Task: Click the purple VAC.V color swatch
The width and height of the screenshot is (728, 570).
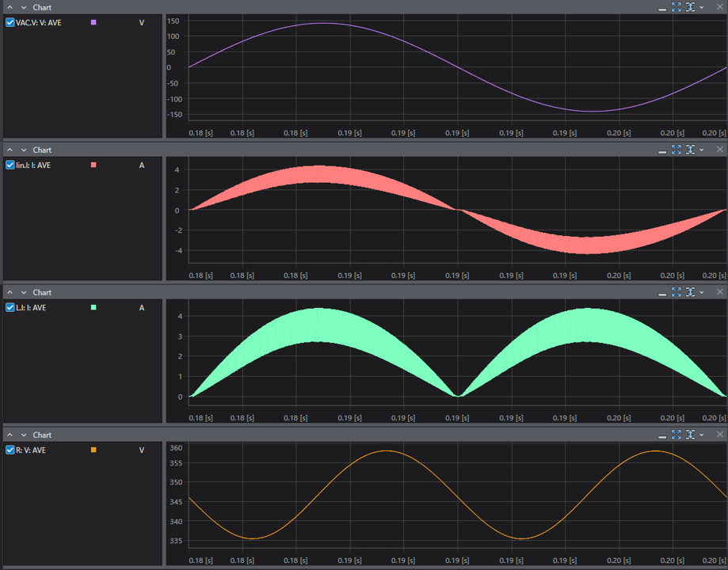Action: [93, 23]
